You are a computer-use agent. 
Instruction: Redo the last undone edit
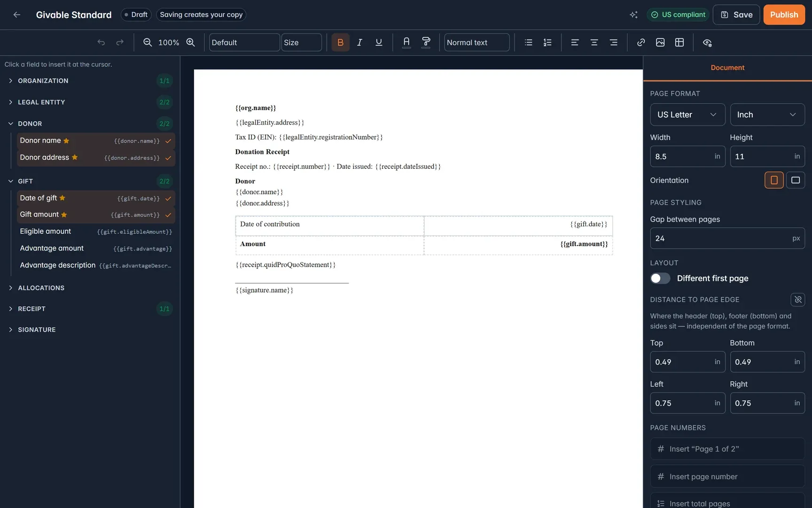pos(120,42)
